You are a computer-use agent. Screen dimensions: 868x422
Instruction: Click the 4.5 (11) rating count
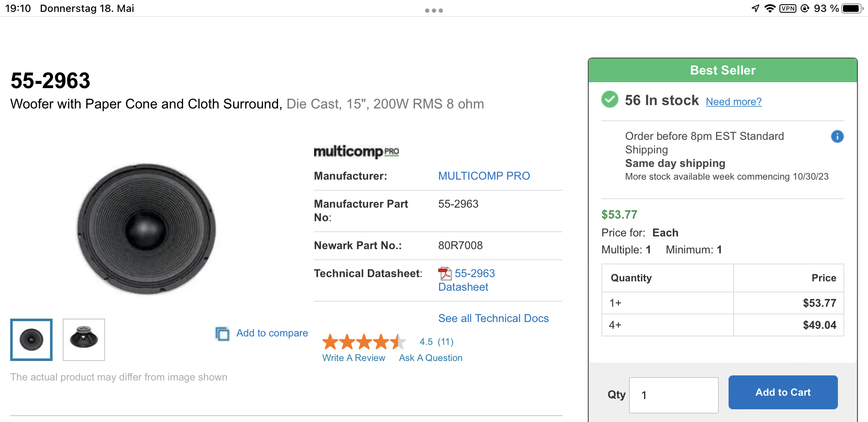(437, 342)
